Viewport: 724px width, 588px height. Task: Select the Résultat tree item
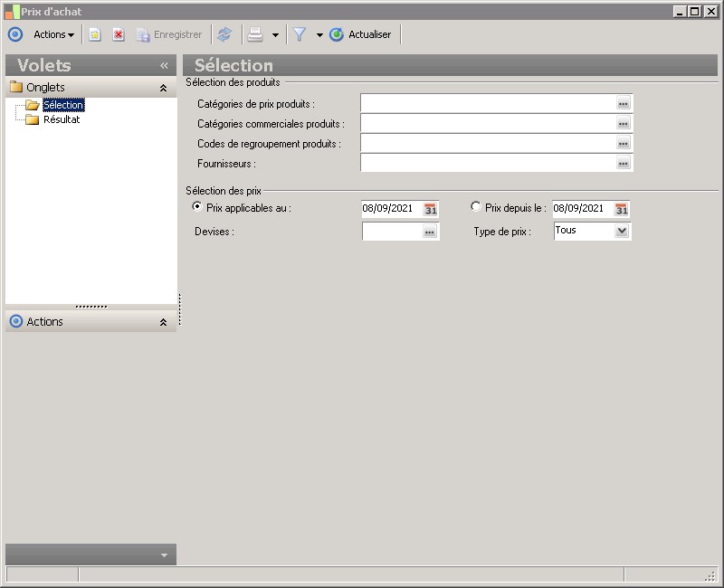click(x=62, y=119)
